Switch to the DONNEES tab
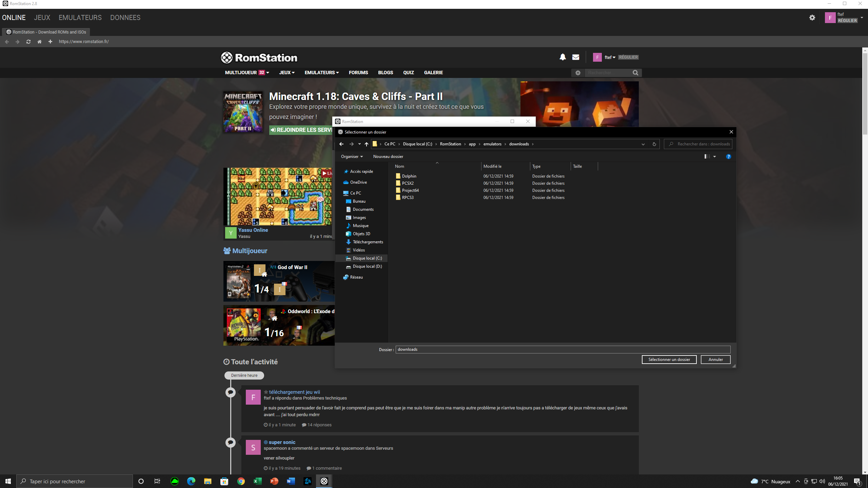Viewport: 868px width, 488px height. point(125,18)
